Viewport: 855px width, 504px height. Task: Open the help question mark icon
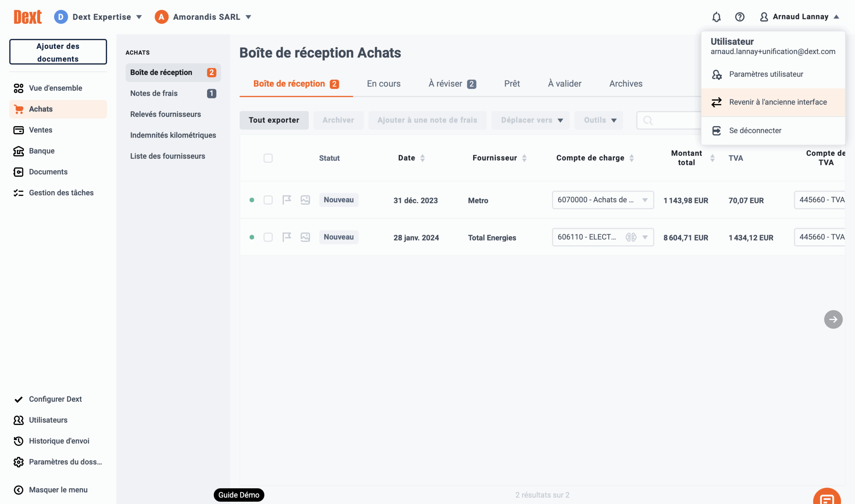coord(739,17)
